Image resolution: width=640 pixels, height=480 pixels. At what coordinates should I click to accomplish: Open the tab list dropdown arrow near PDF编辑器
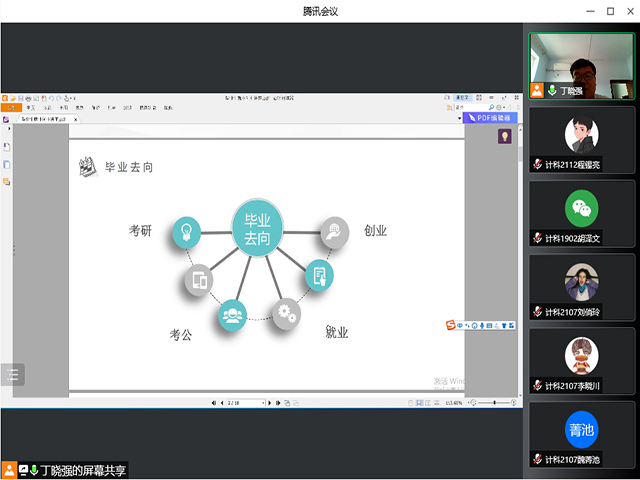click(460, 118)
